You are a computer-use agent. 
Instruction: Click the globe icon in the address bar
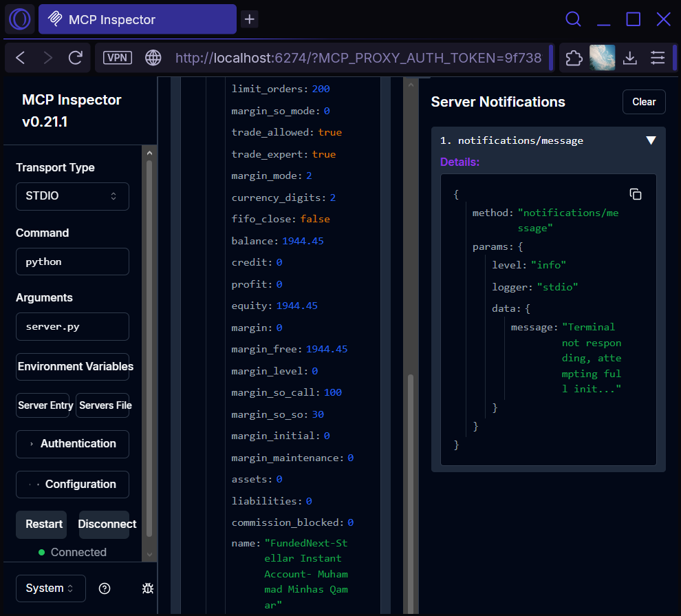[153, 58]
